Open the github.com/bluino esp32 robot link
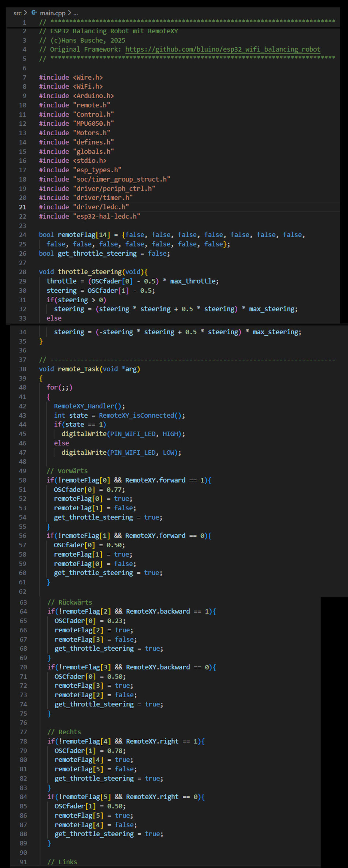 (223, 49)
